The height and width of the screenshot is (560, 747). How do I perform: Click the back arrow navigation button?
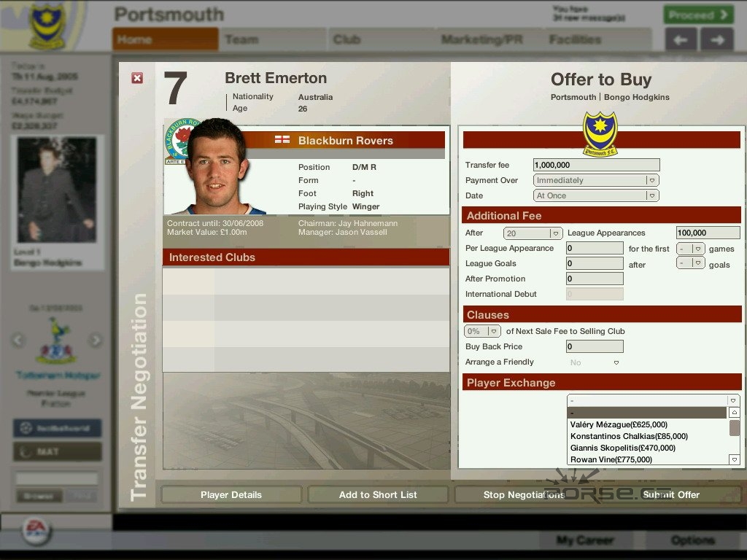[x=681, y=40]
